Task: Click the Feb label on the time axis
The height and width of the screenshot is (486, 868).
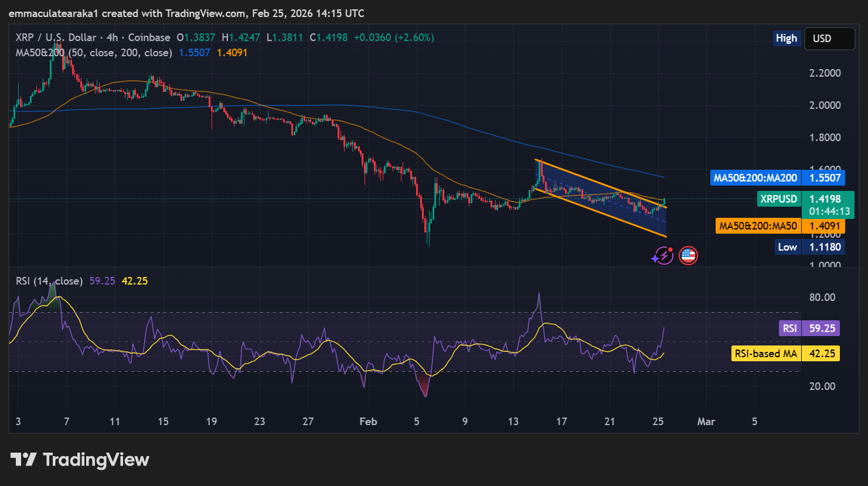Action: 368,422
